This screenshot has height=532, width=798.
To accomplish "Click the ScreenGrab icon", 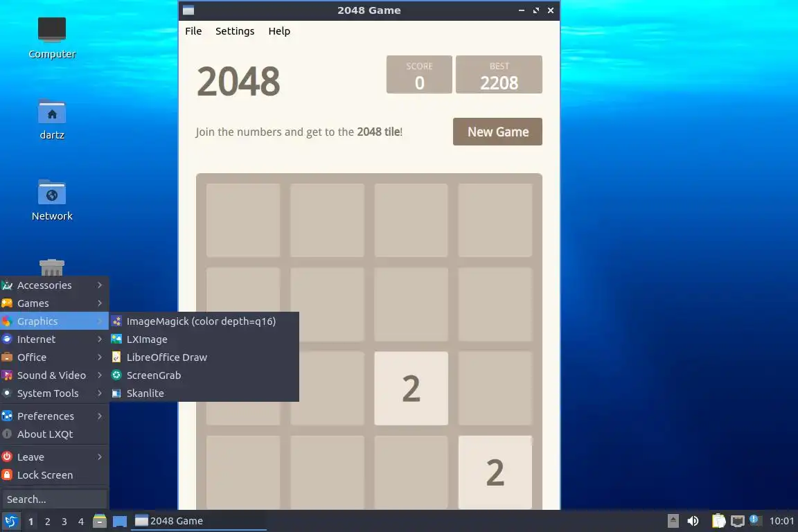I will tap(116, 375).
